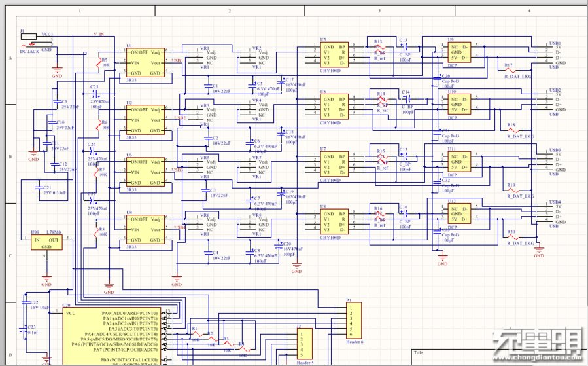Click the U3 regulator component
This screenshot has width=588, height=366.
(145, 172)
